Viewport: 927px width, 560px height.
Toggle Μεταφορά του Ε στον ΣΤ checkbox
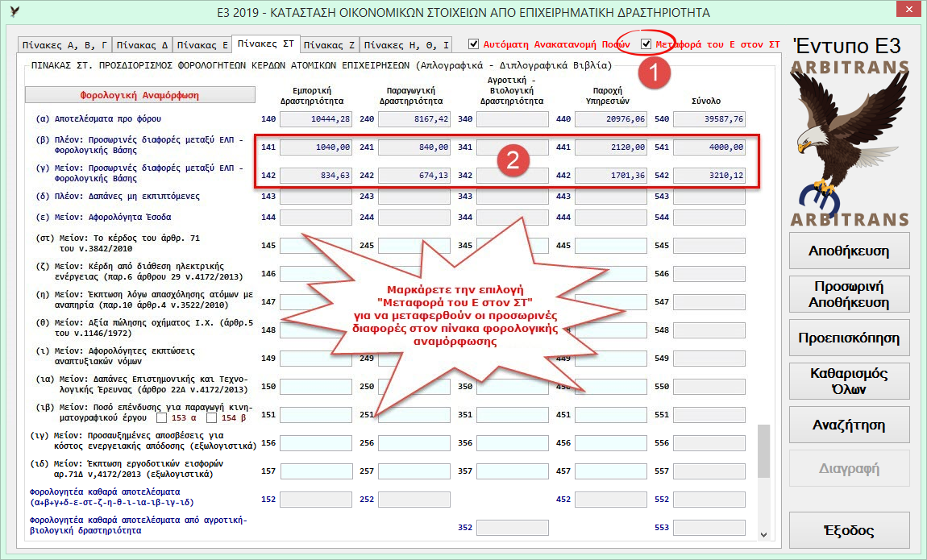click(646, 44)
